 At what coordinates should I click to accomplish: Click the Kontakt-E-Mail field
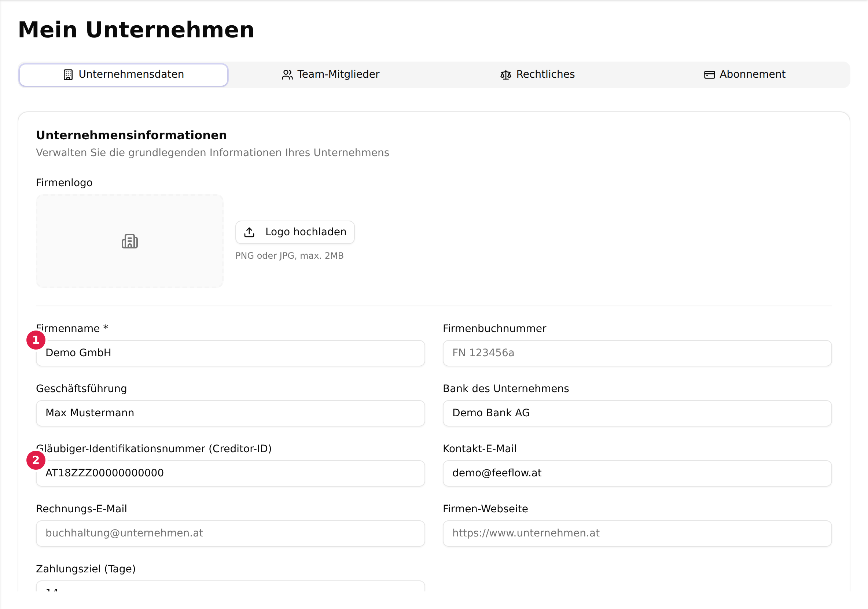[637, 473]
